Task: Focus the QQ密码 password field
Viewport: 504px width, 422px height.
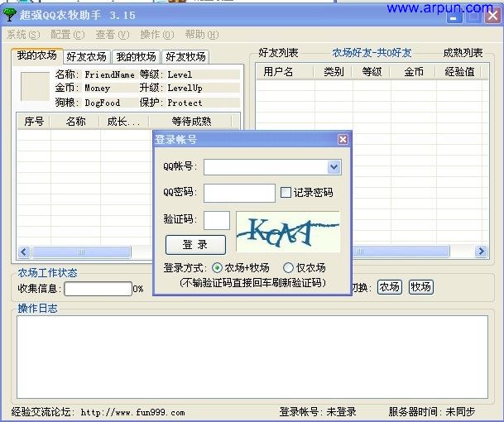Action: 239,193
